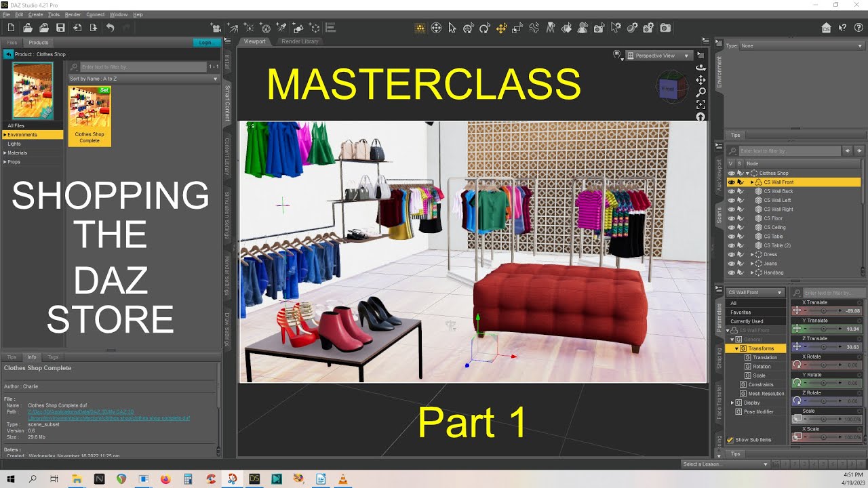
Task: Open the CS Wall Front parameter dropdown
Action: [755, 293]
